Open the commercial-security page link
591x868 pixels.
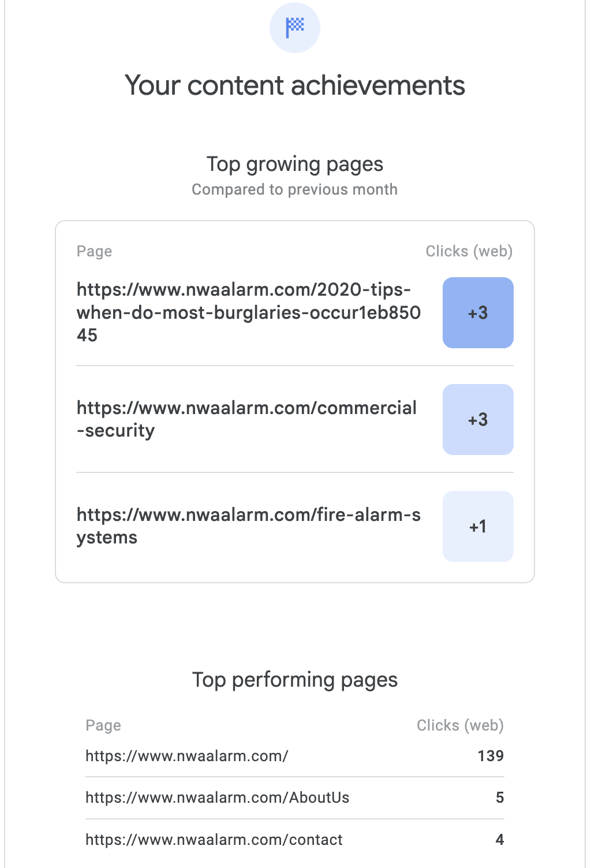pos(246,419)
